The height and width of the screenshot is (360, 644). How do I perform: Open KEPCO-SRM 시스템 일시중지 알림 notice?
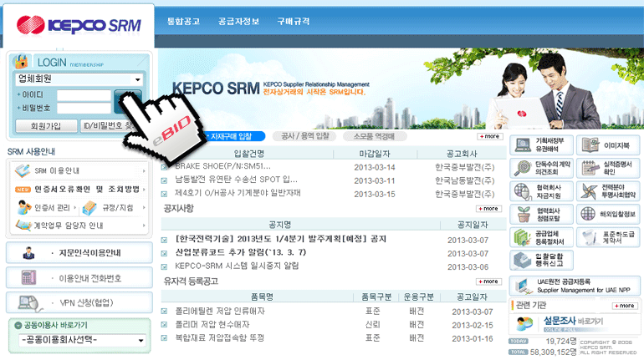(237, 266)
